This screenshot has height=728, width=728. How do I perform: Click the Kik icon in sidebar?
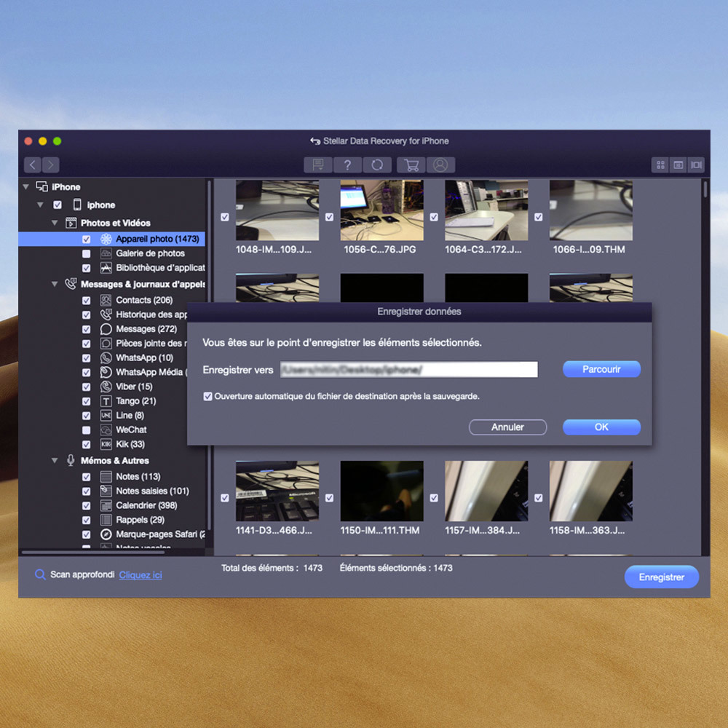point(106,444)
